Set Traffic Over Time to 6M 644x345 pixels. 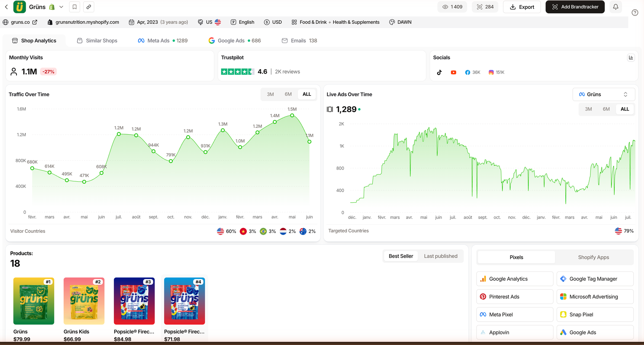tap(288, 94)
